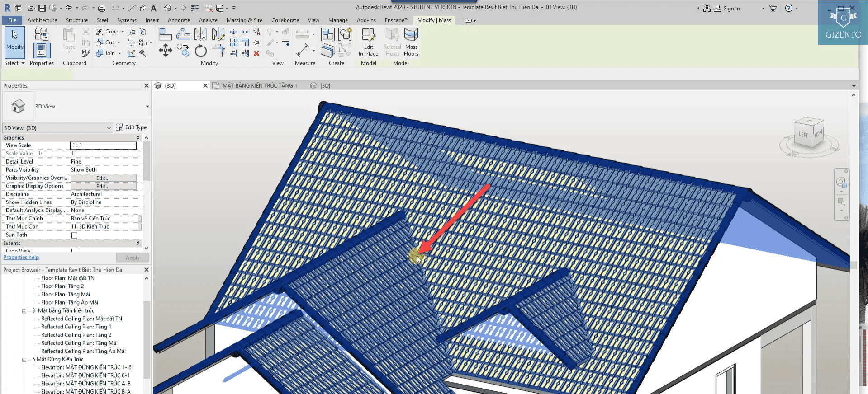The height and width of the screenshot is (394, 868).
Task: Open the 3D View type selector dropdown
Action: [147, 107]
